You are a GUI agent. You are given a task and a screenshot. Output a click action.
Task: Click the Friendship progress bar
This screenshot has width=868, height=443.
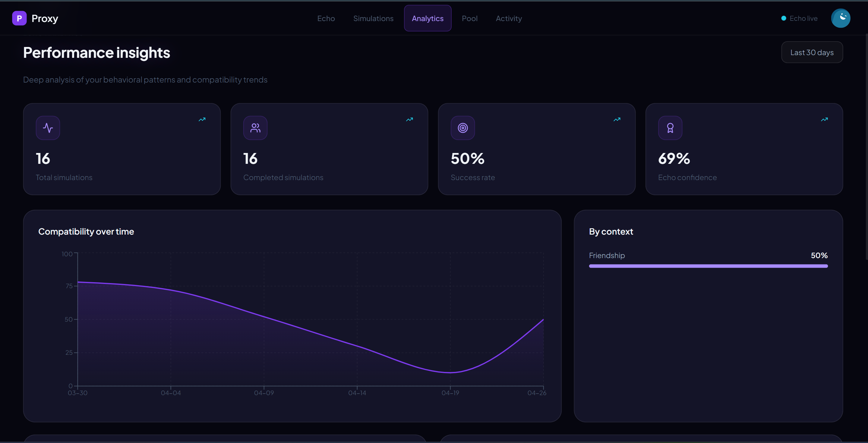click(x=708, y=266)
